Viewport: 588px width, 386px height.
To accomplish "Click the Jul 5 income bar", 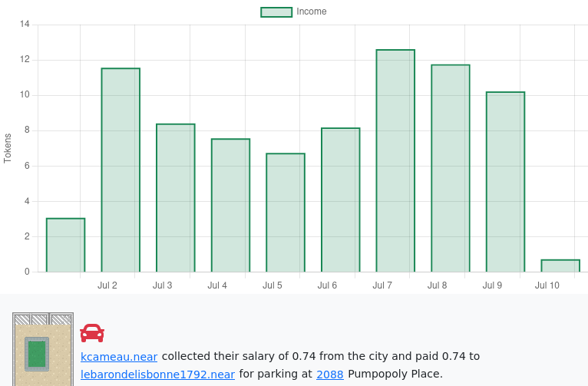I will [x=286, y=213].
